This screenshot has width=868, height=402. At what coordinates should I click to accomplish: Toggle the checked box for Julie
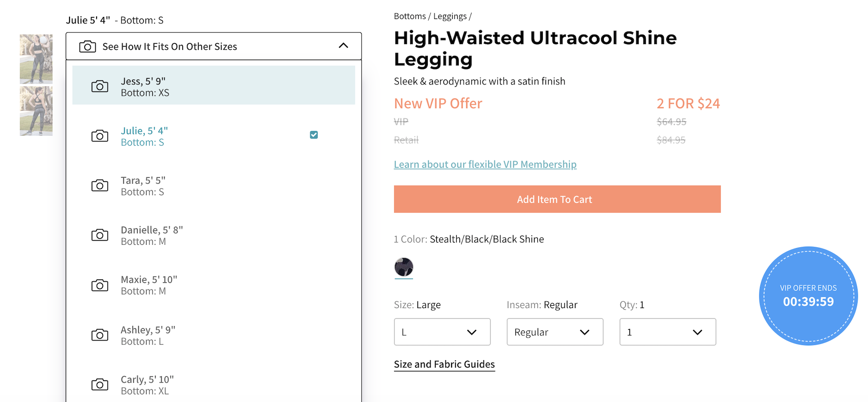click(x=314, y=135)
